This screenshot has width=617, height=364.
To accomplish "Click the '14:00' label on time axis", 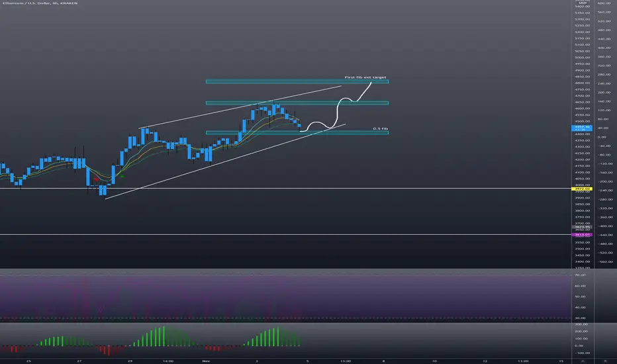I will pos(168,361).
